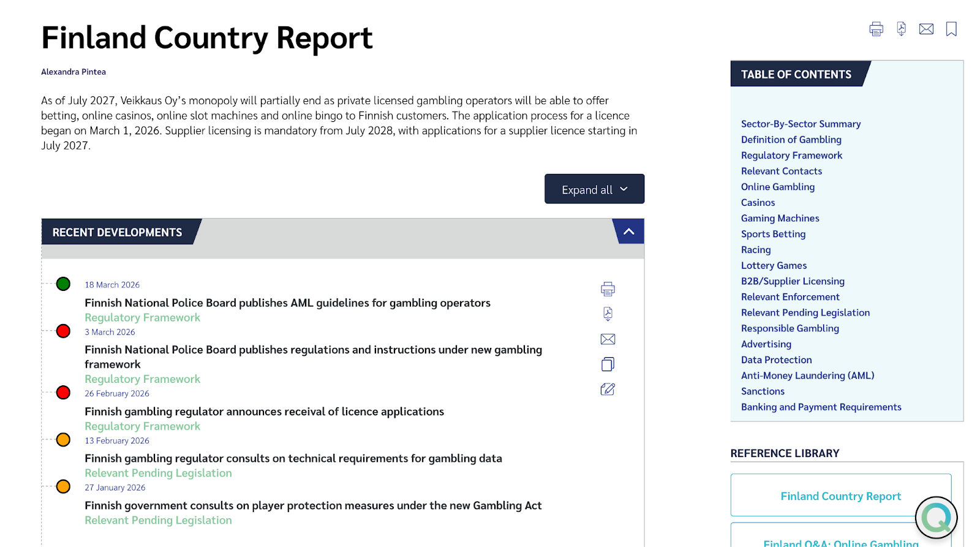The image size is (980, 547).
Task: Open Relevant Pending Legislation in table of contents
Action: pos(805,312)
